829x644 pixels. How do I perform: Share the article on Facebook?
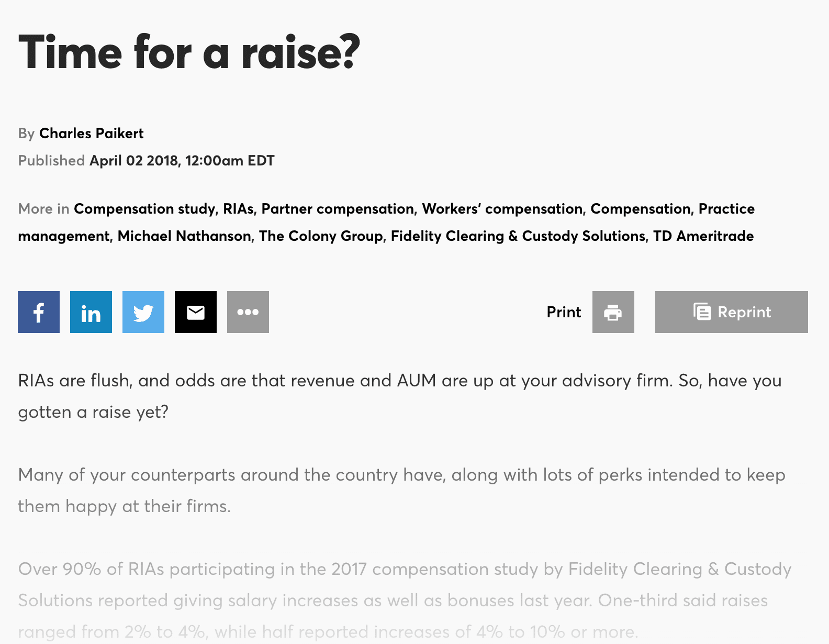[x=38, y=312]
